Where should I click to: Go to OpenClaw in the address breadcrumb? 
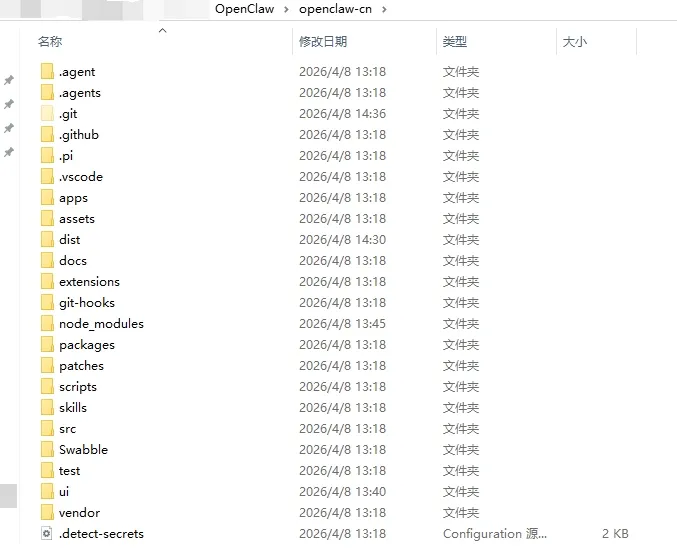pyautogui.click(x=244, y=9)
